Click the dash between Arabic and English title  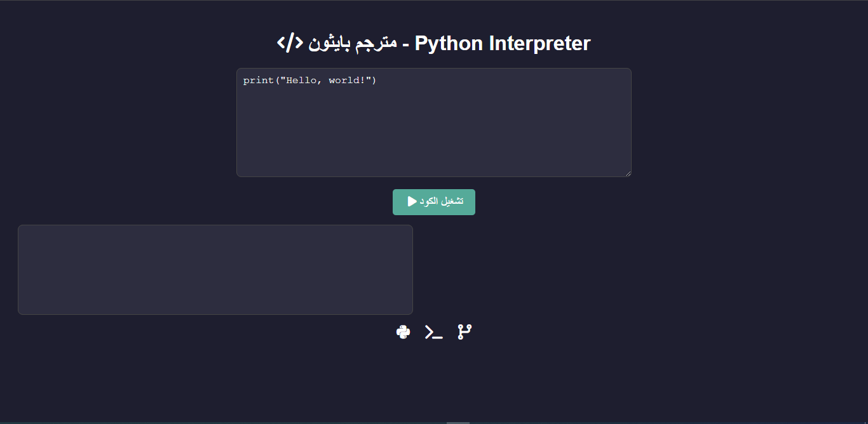click(x=405, y=44)
